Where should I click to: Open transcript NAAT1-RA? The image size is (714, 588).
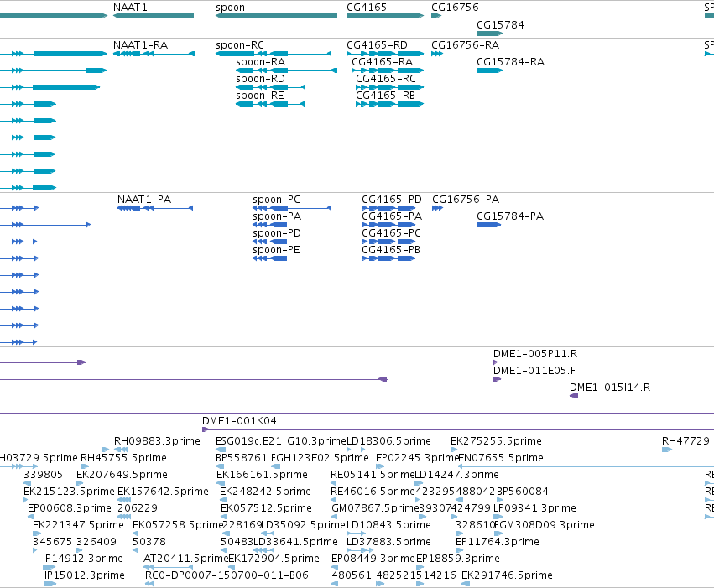pos(141,45)
